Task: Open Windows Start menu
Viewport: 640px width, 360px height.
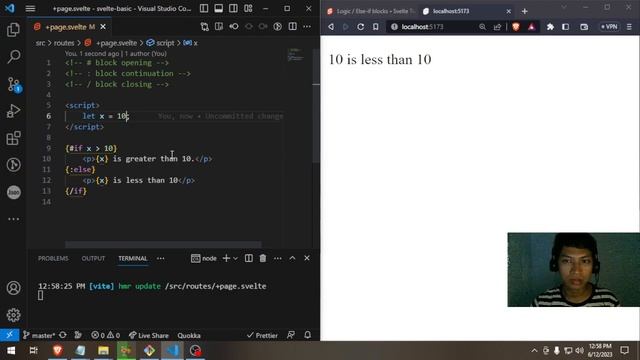Action: click(11, 351)
